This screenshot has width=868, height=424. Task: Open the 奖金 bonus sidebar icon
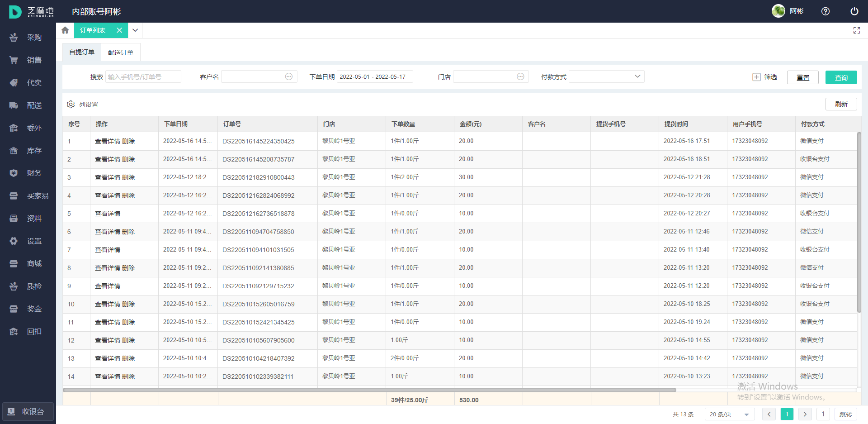click(x=14, y=309)
